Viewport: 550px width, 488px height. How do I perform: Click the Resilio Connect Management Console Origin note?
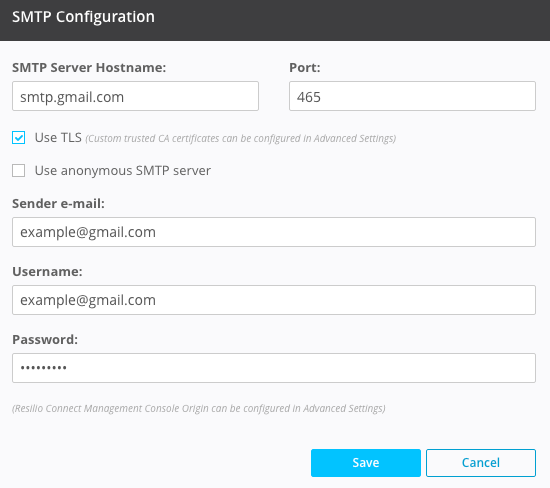199,408
